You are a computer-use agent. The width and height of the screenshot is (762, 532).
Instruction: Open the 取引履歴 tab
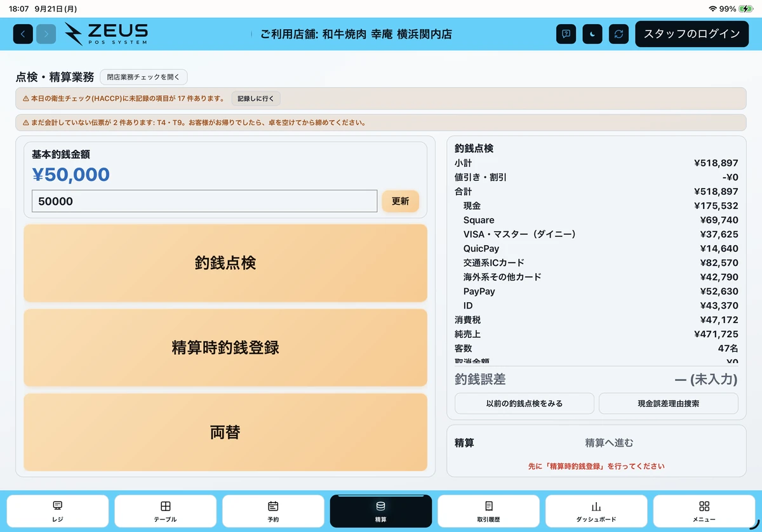(488, 511)
